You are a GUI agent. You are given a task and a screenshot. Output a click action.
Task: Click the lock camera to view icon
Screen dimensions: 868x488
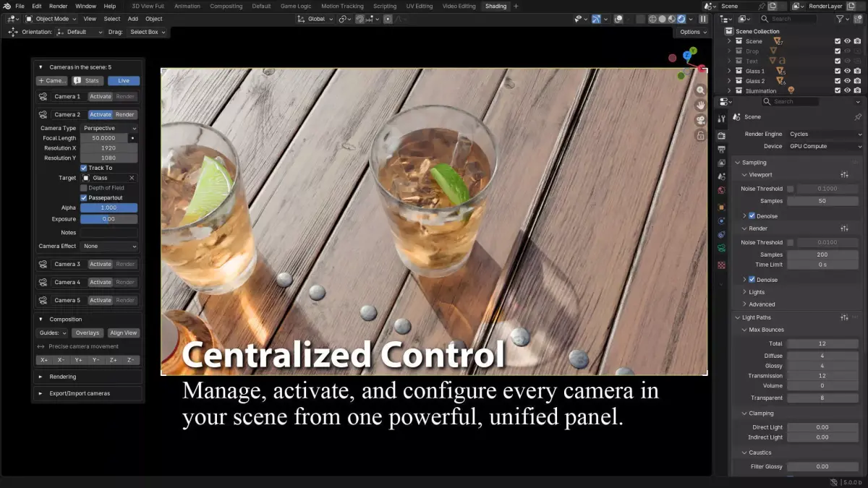coord(700,135)
